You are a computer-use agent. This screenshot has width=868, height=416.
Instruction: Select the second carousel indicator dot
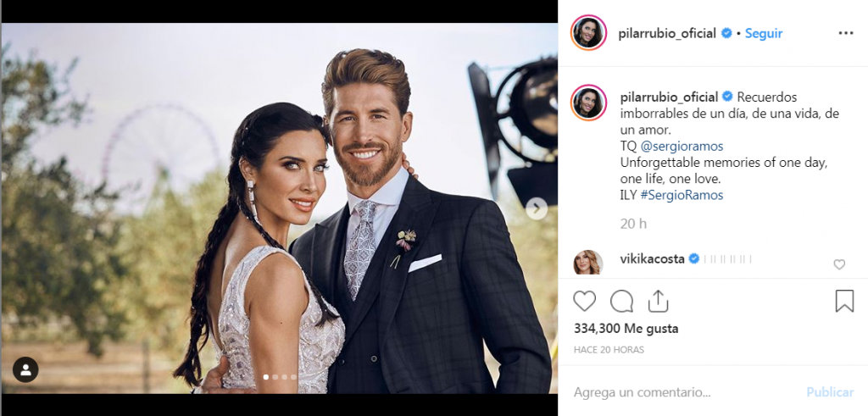(x=275, y=377)
